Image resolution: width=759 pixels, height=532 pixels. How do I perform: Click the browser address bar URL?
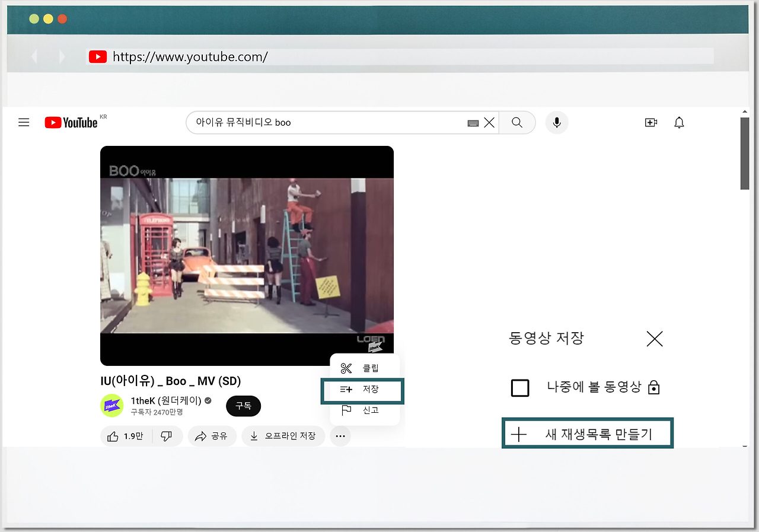190,57
